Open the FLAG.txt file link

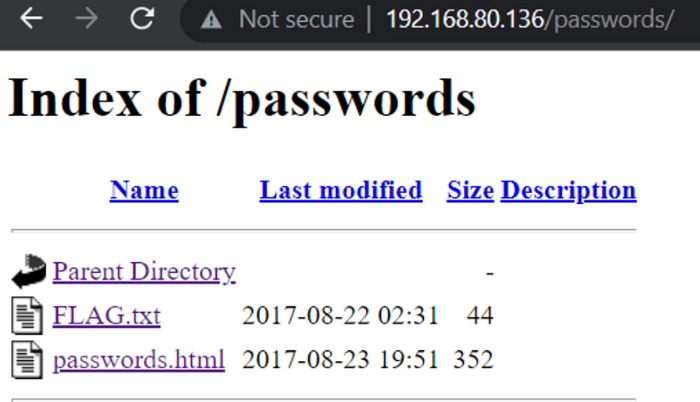point(106,316)
